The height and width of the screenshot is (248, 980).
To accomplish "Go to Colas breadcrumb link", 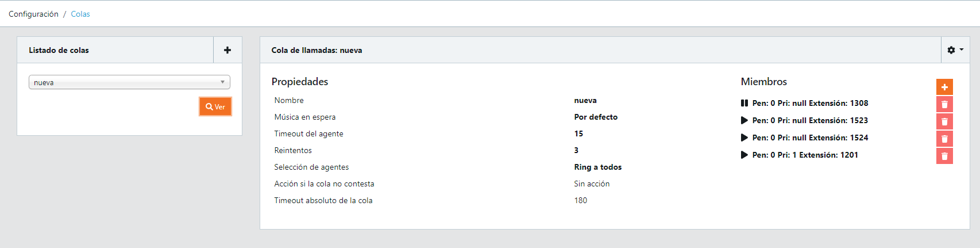I will tap(80, 14).
